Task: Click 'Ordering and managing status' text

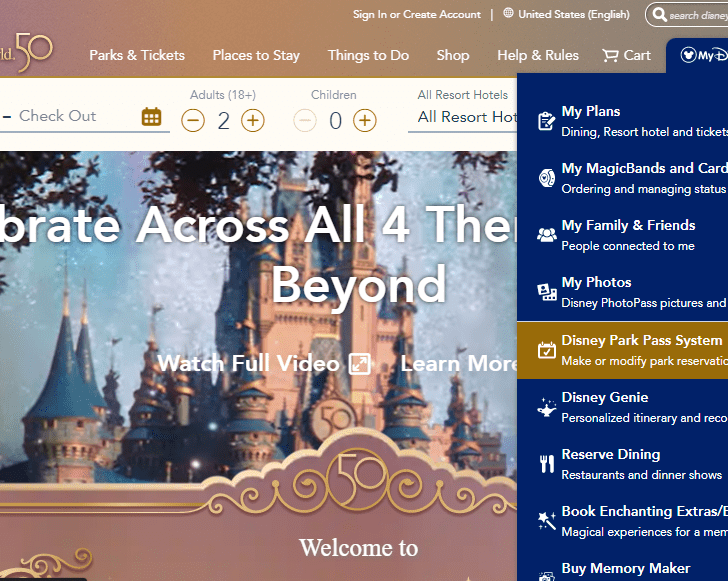Action: tap(644, 189)
